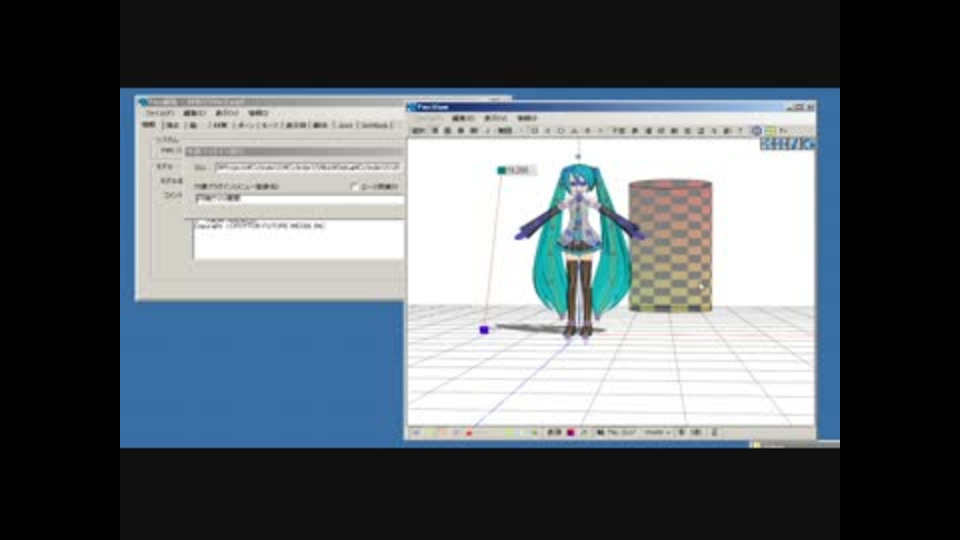Open the Info menu in PmxView window
Viewport: 960px width, 540px height.
(526, 118)
